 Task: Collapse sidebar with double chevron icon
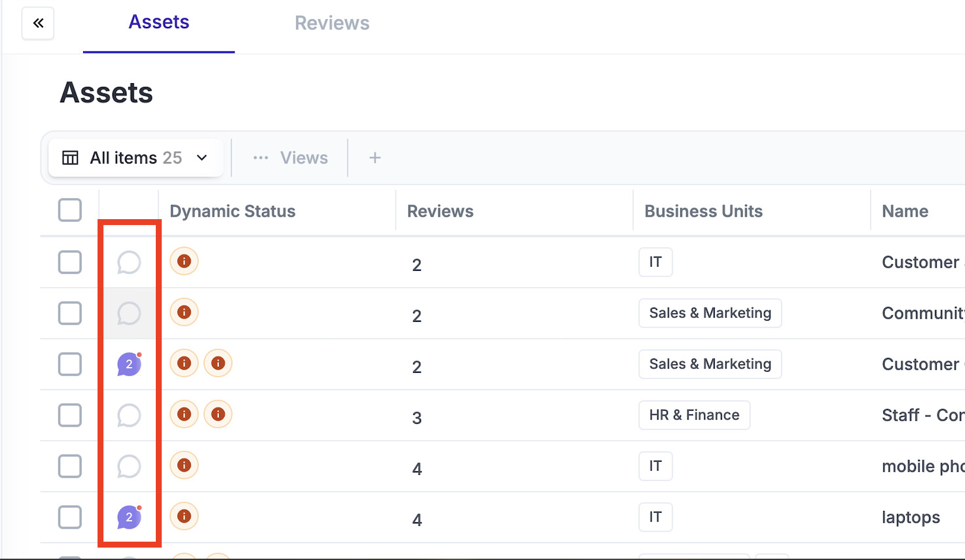coord(38,24)
